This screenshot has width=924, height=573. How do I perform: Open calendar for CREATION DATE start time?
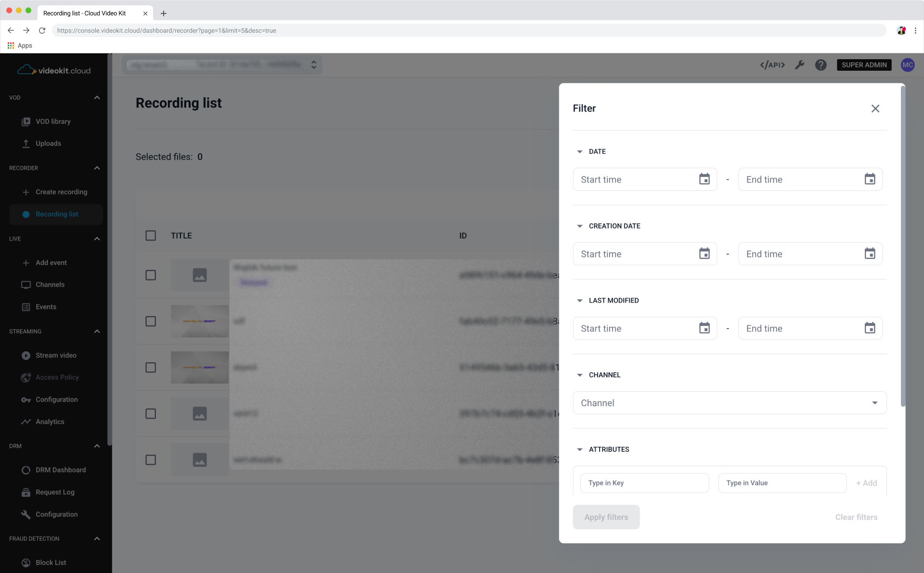tap(705, 254)
